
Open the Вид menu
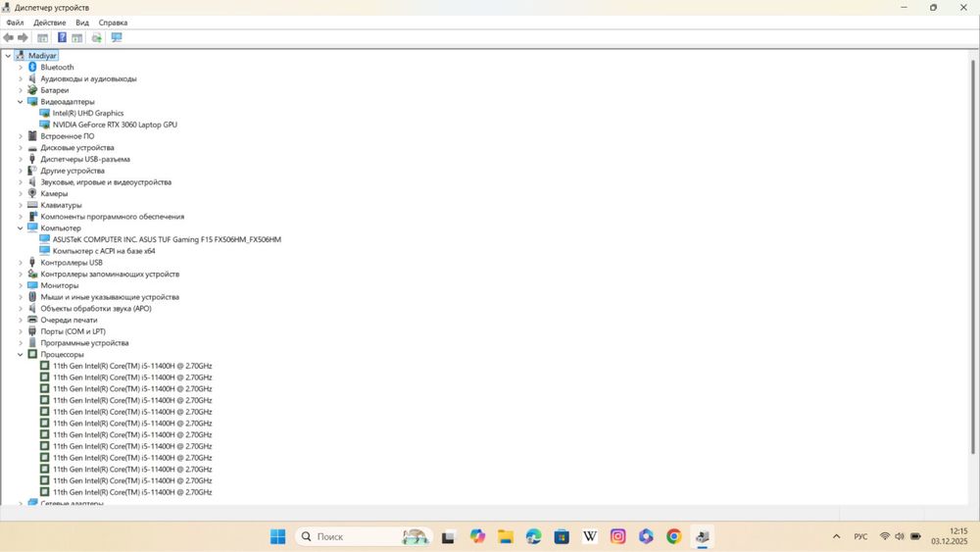[82, 23]
